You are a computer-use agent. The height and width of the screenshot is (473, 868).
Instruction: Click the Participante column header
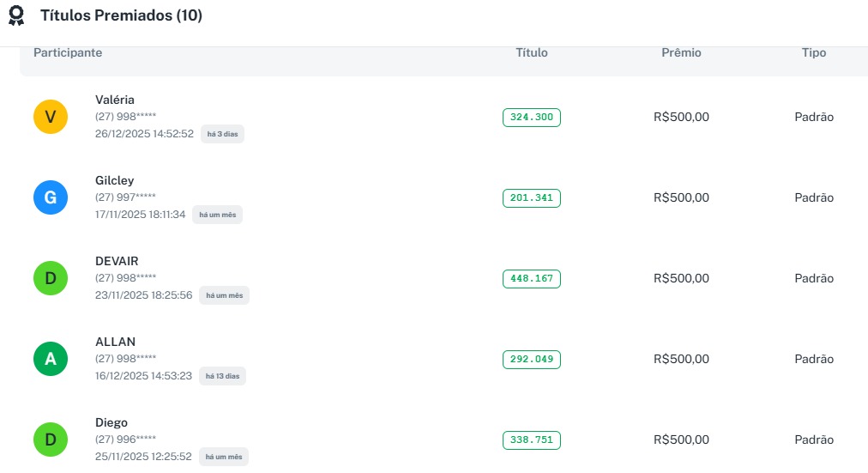click(x=68, y=53)
